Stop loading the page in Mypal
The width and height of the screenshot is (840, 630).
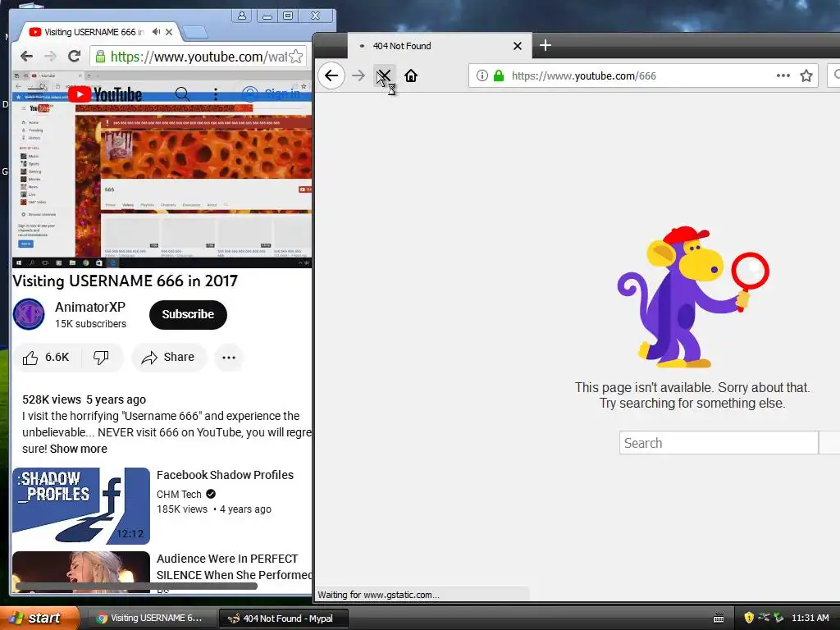[x=384, y=75]
